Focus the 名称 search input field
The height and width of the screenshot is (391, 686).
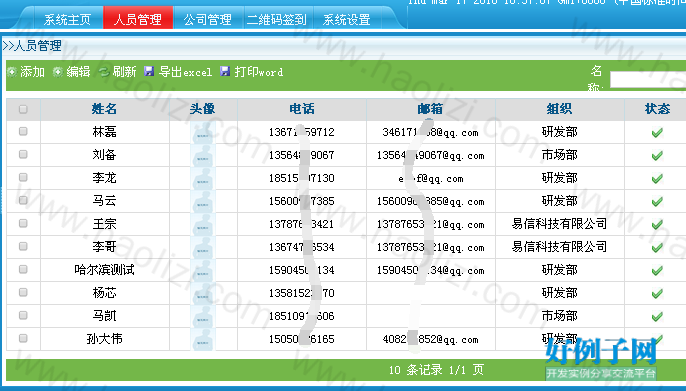pos(648,80)
